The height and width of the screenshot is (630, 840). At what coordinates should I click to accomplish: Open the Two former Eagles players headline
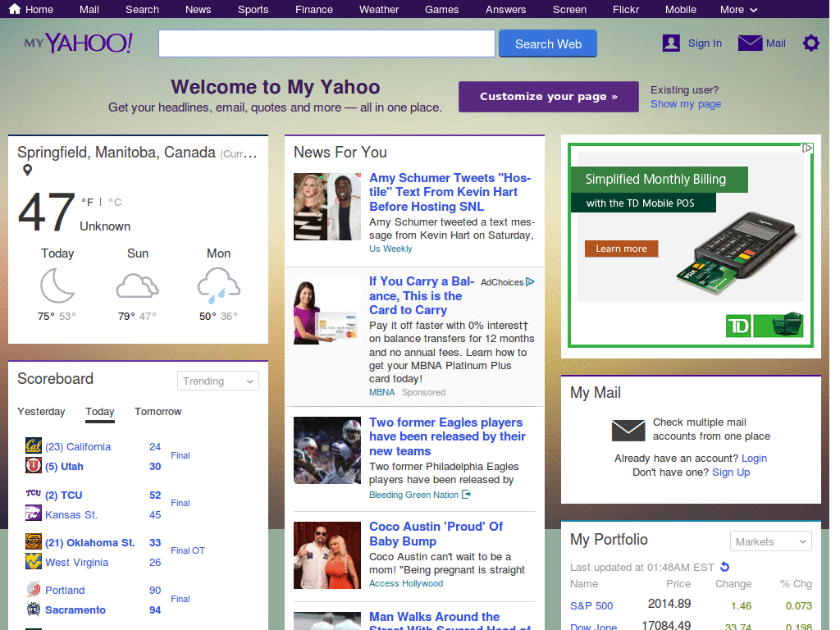(x=447, y=436)
